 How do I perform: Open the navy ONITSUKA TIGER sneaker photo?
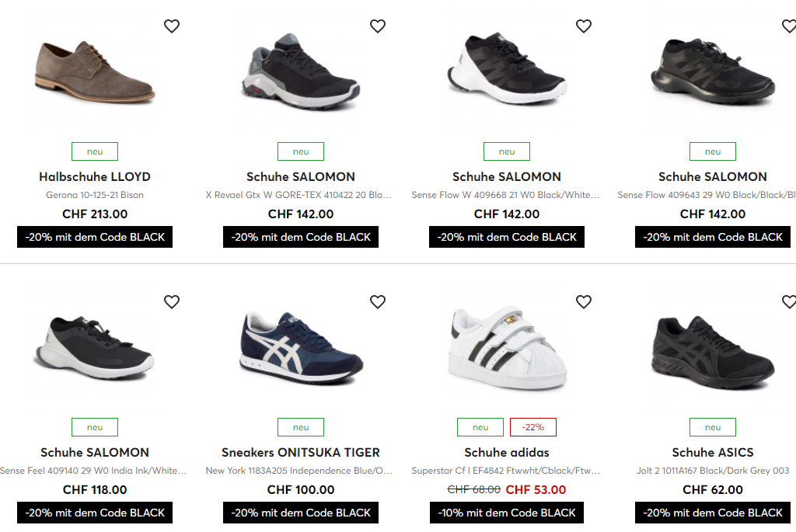[x=301, y=348]
